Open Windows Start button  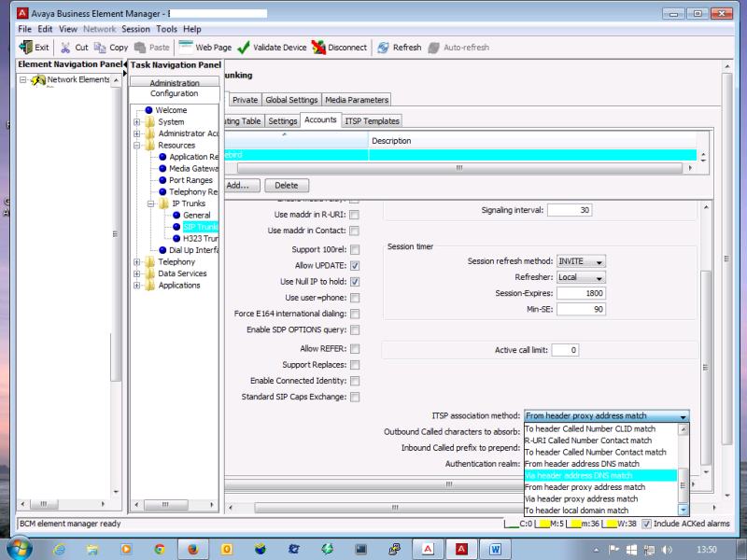point(20,549)
